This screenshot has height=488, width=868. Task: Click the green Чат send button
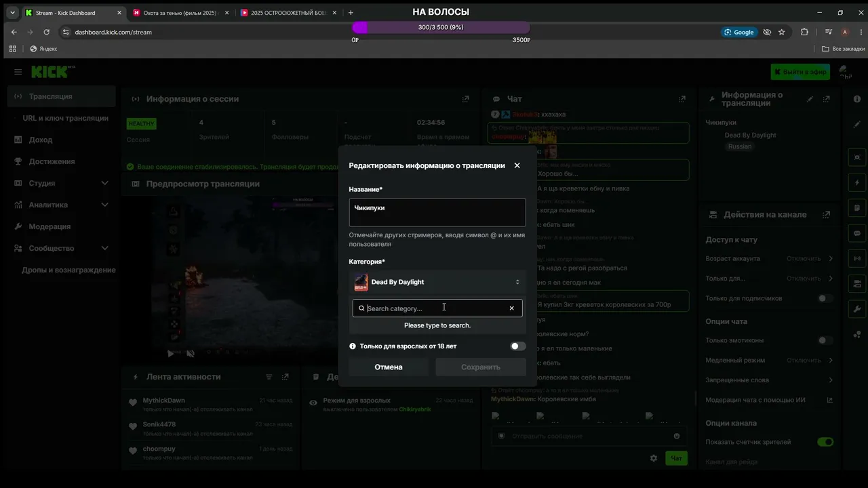coord(676,458)
